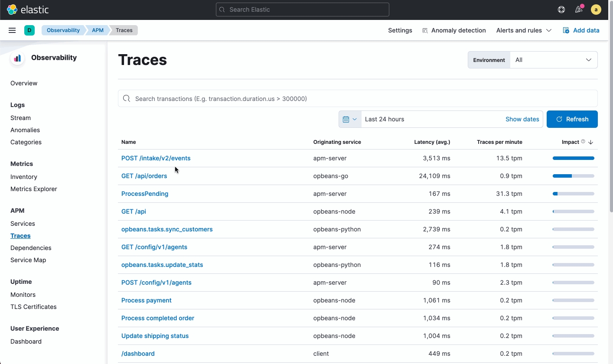Open the ProcessPending trace
The width and height of the screenshot is (613, 364).
pyautogui.click(x=145, y=194)
